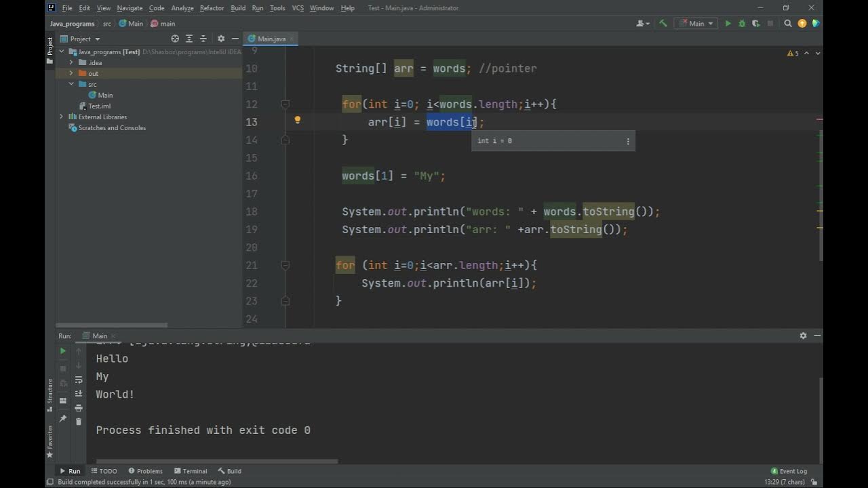Open the Run tool window button
Screen dimensions: 868x488
point(70,471)
